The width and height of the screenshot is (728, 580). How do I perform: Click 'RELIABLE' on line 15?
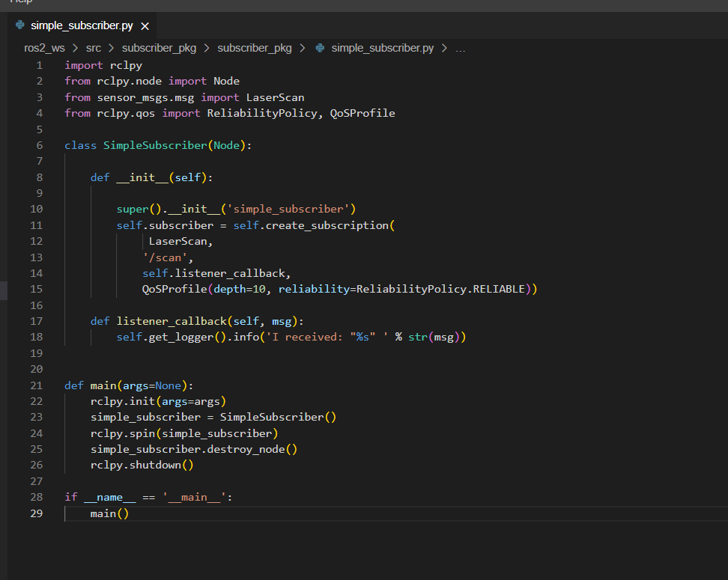499,289
